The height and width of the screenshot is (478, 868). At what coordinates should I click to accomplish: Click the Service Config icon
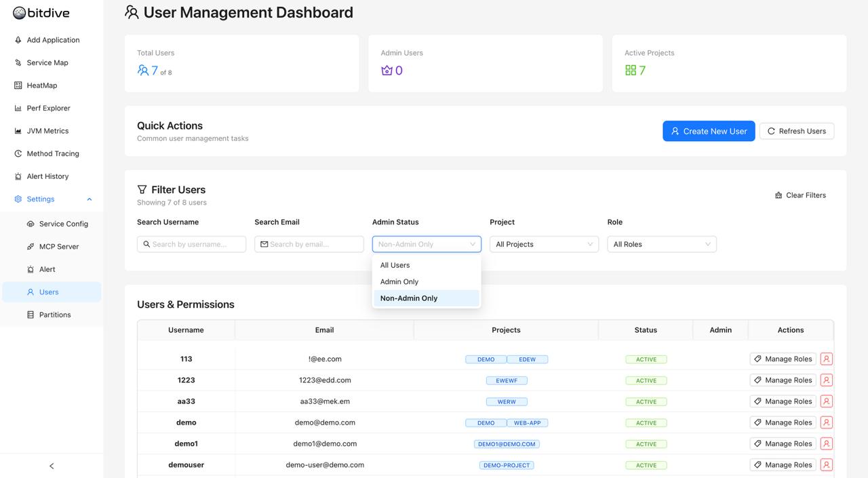(x=31, y=224)
